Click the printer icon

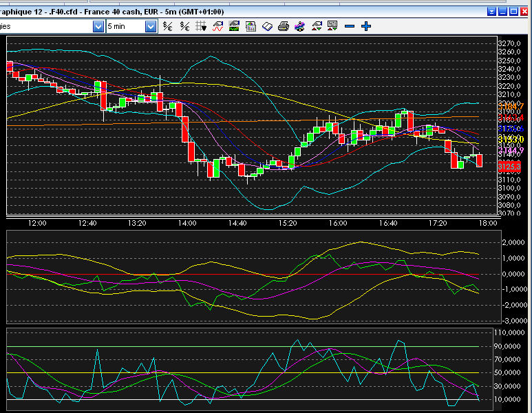(x=284, y=26)
